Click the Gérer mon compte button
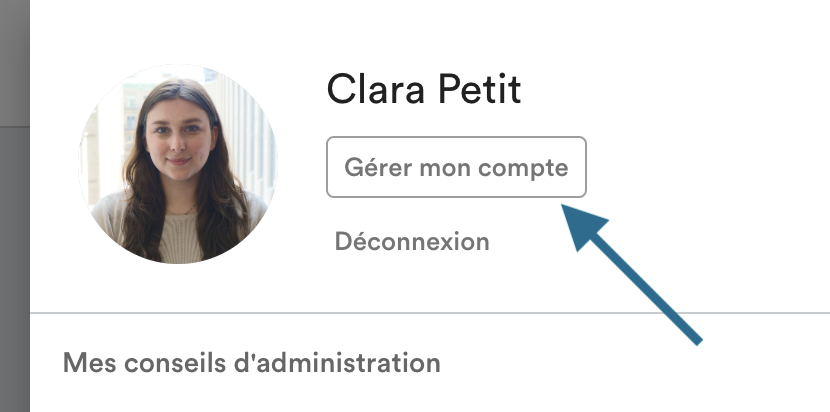830x412 pixels. [456, 167]
